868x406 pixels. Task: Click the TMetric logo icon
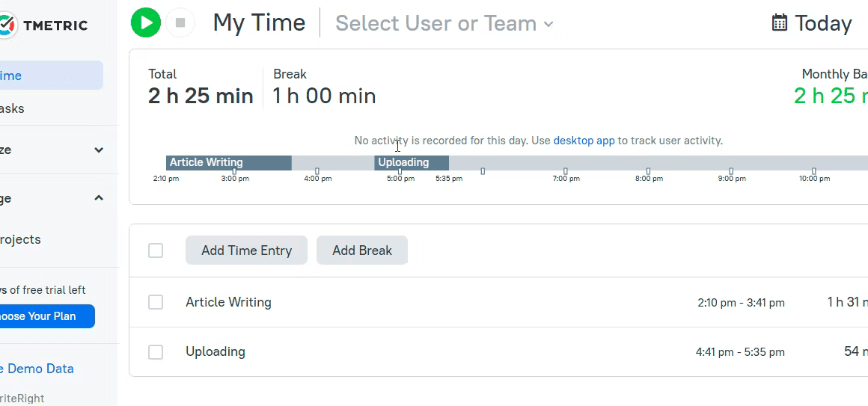(x=7, y=25)
